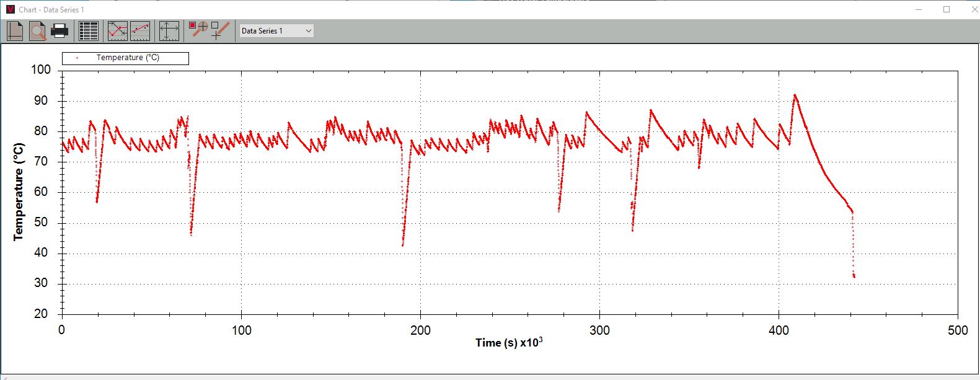Open print preview with magnifier page icon

click(37, 30)
